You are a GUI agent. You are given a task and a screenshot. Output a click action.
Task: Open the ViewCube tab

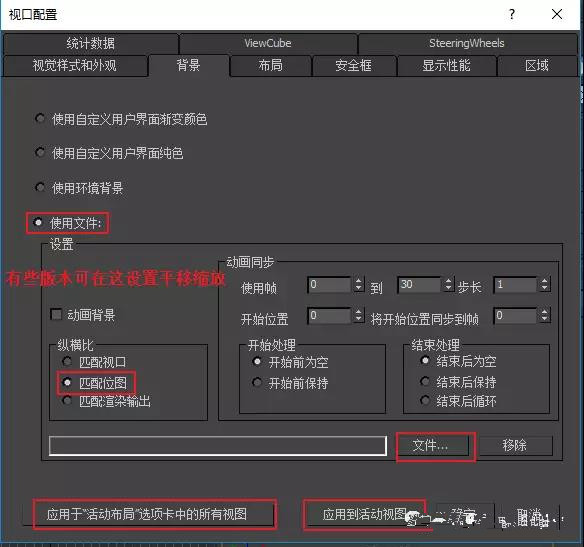(x=268, y=43)
